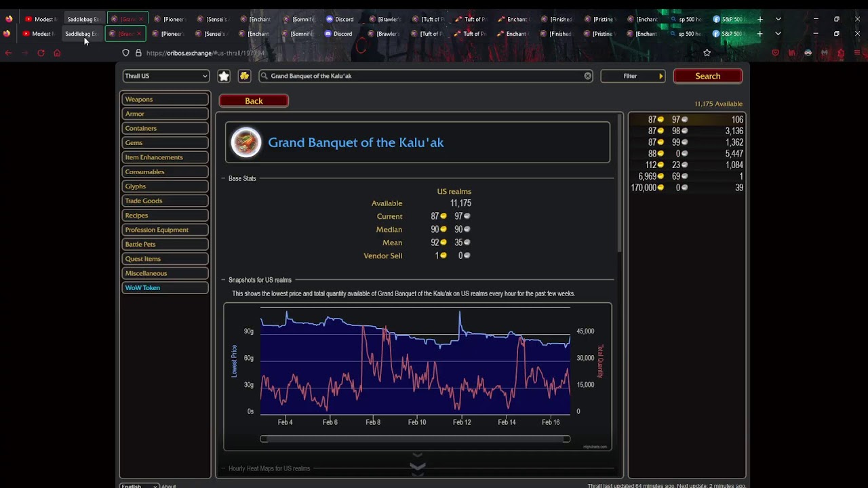This screenshot has height=488, width=868.
Task: Open the highcharts.com credit link
Action: [x=595, y=447]
